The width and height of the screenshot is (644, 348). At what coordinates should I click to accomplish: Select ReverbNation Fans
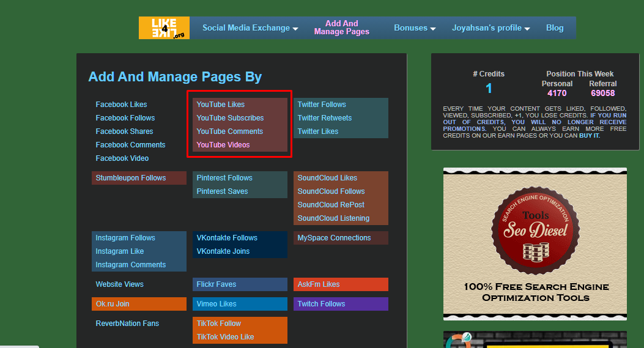pos(127,324)
